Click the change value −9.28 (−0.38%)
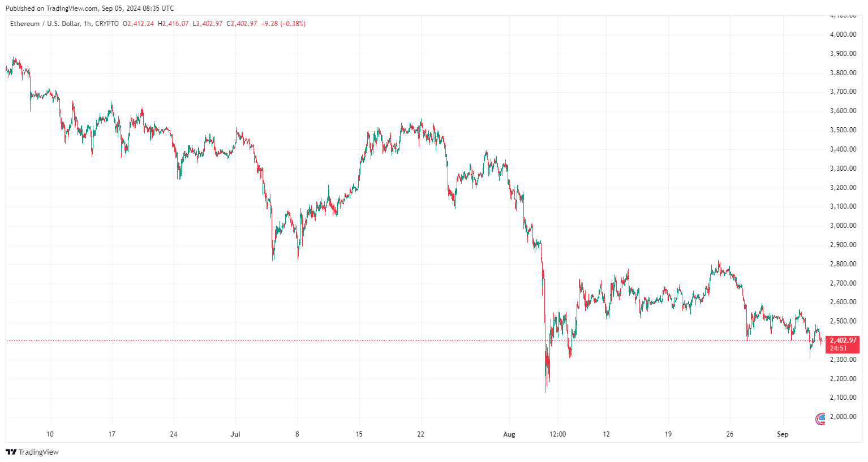This screenshot has height=462, width=868. [x=283, y=24]
